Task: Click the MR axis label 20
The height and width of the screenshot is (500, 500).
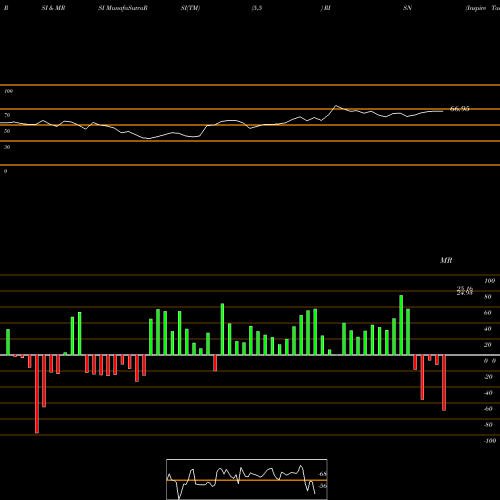Action: 487,345
